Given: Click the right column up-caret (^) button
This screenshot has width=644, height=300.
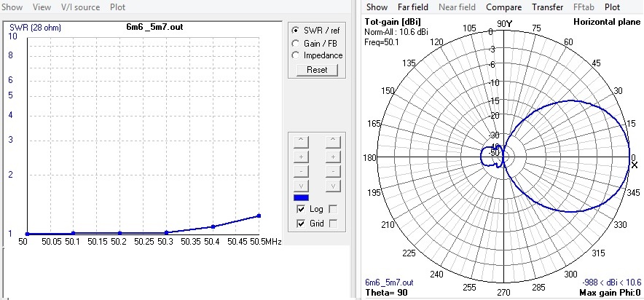Looking at the screenshot, I should [332, 141].
